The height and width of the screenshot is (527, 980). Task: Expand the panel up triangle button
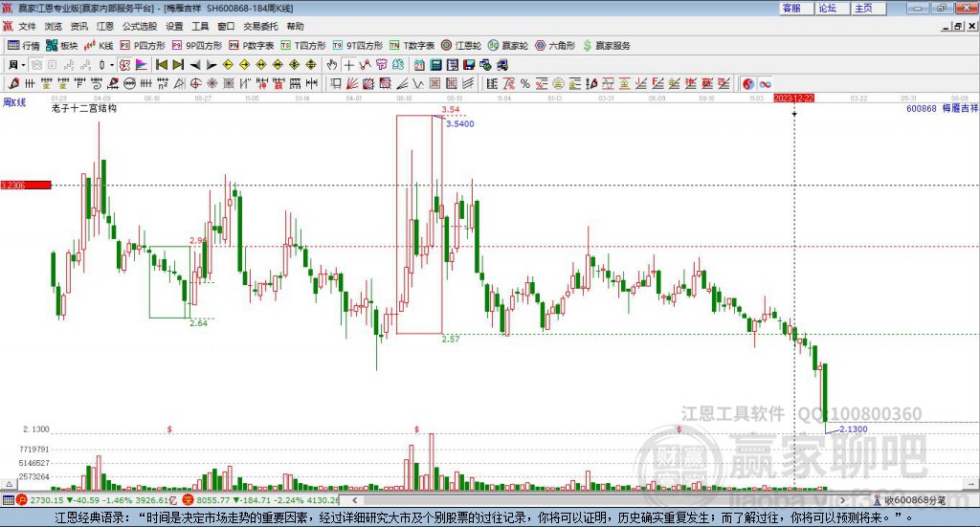(x=9, y=484)
